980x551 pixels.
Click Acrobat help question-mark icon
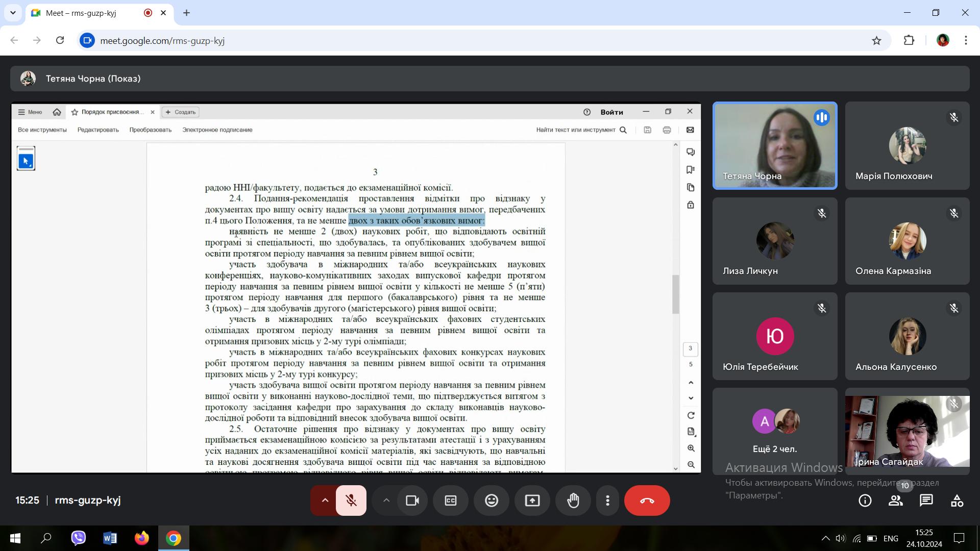tap(587, 112)
